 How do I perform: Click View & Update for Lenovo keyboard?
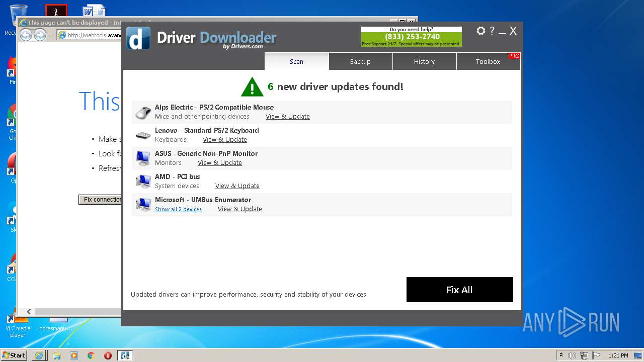click(225, 140)
